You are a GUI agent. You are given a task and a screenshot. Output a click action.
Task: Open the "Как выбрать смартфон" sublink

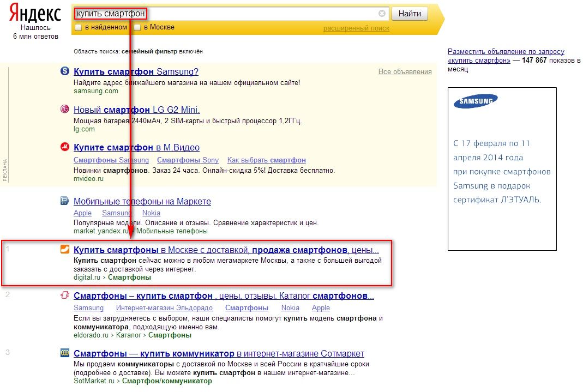(266, 160)
